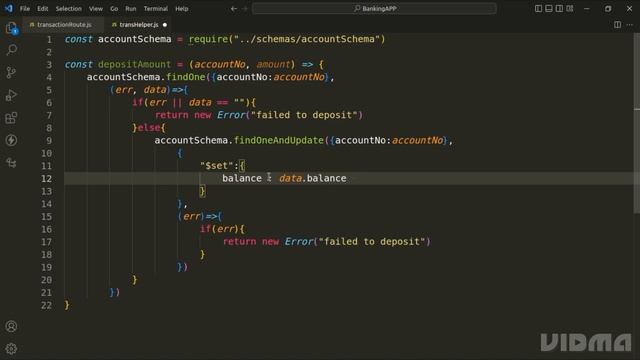Click the BankingAPP command center search box
The width and height of the screenshot is (640, 360).
click(374, 9)
